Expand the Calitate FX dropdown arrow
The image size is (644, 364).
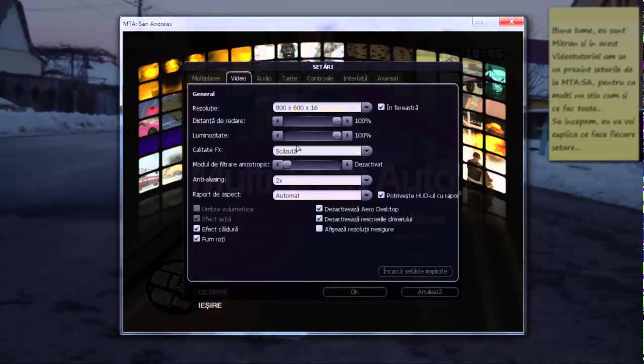click(366, 151)
